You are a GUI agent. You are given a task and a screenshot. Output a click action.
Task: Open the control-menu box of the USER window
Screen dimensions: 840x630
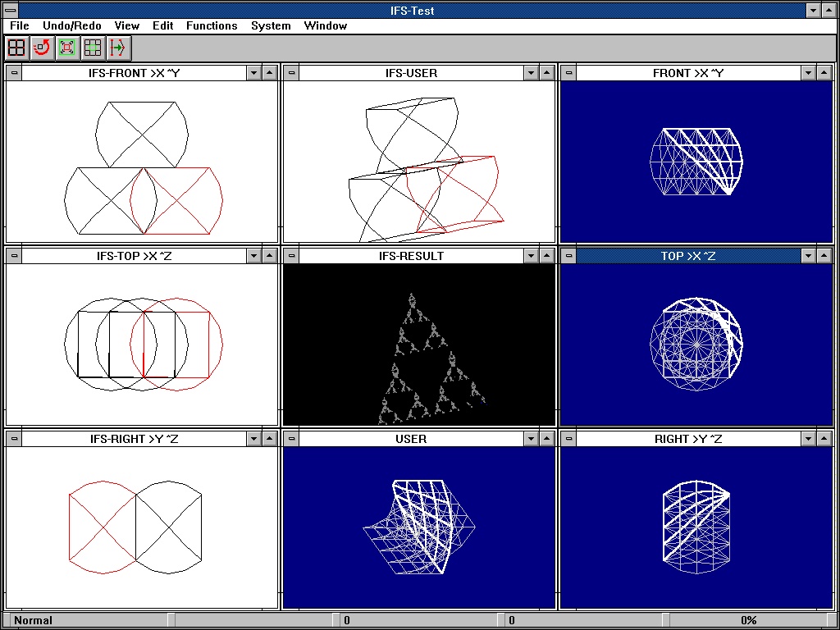(291, 438)
